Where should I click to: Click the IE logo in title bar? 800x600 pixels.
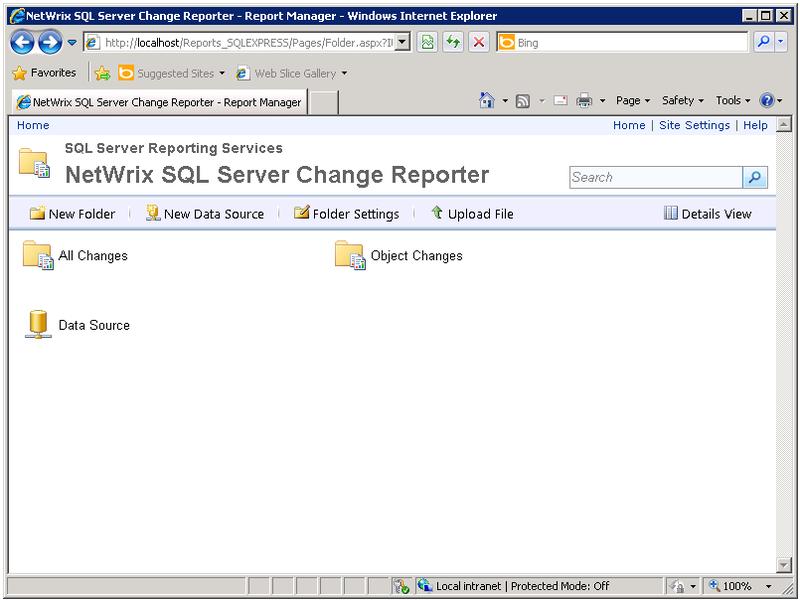[17, 16]
